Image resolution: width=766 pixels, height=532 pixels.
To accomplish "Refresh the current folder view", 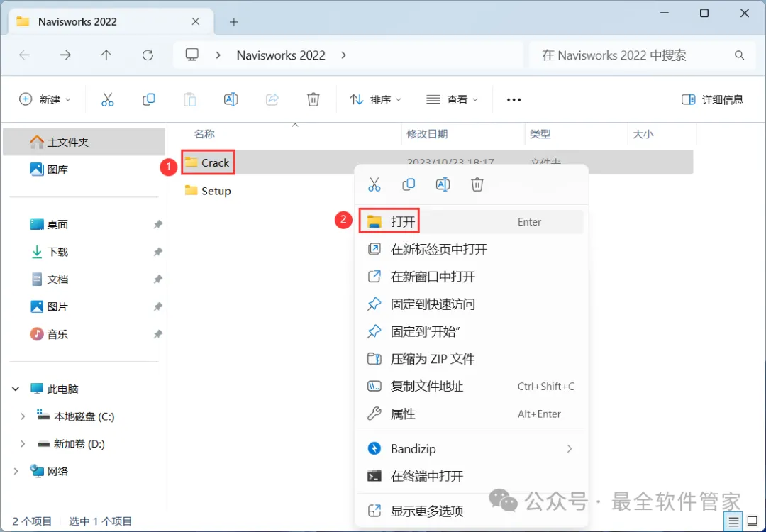I will coord(148,55).
